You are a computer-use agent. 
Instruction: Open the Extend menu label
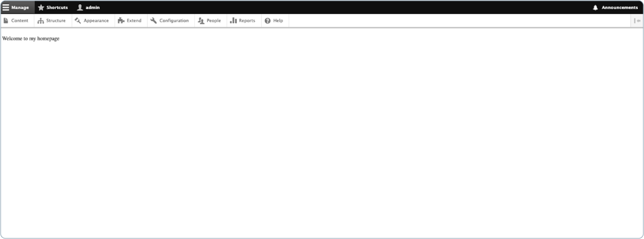pos(134,21)
